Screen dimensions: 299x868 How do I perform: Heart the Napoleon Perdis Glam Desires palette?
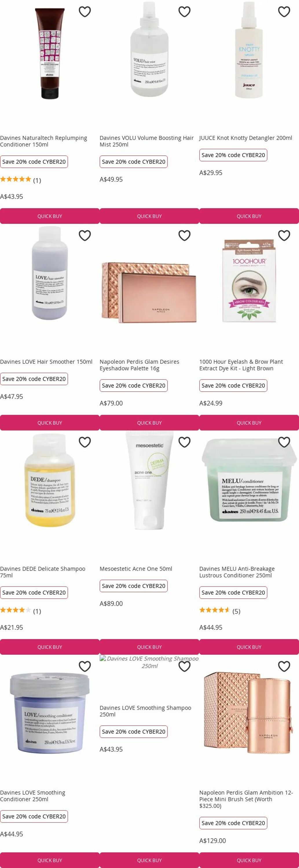tap(184, 236)
